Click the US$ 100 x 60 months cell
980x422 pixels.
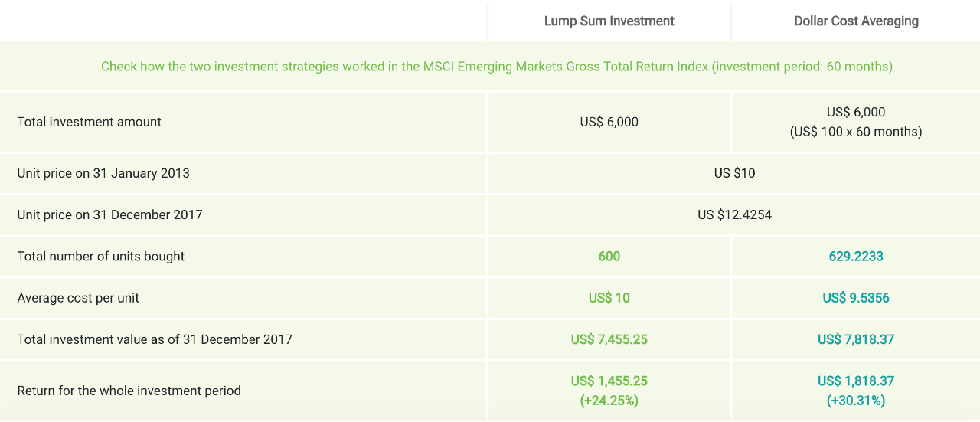[x=856, y=132]
